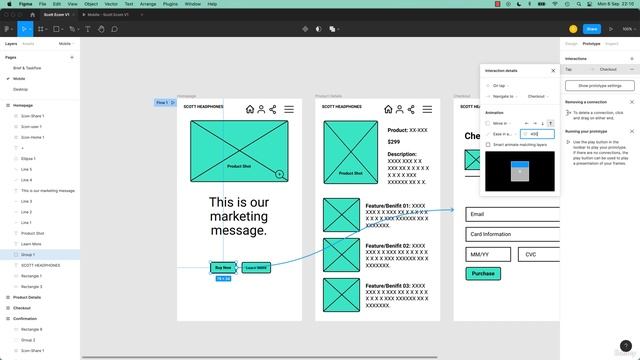This screenshot has height=360, width=640.
Task: Select Purchase button on Checkout frame
Action: click(x=483, y=274)
